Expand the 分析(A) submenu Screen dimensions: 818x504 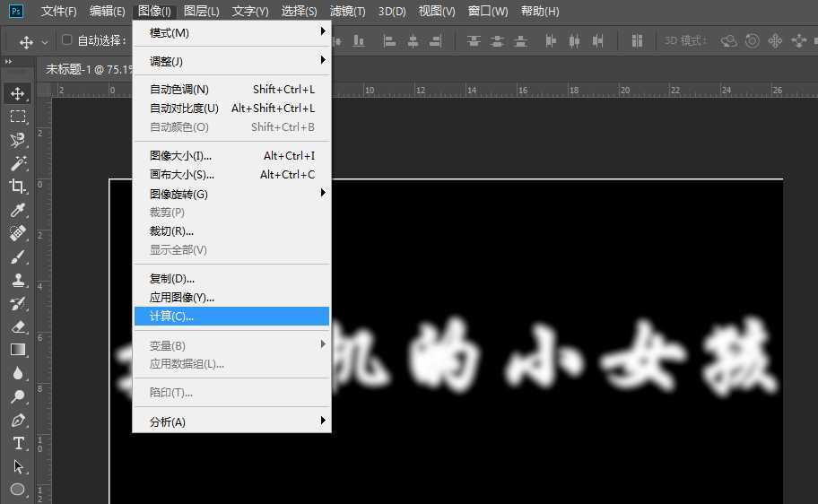[231, 421]
